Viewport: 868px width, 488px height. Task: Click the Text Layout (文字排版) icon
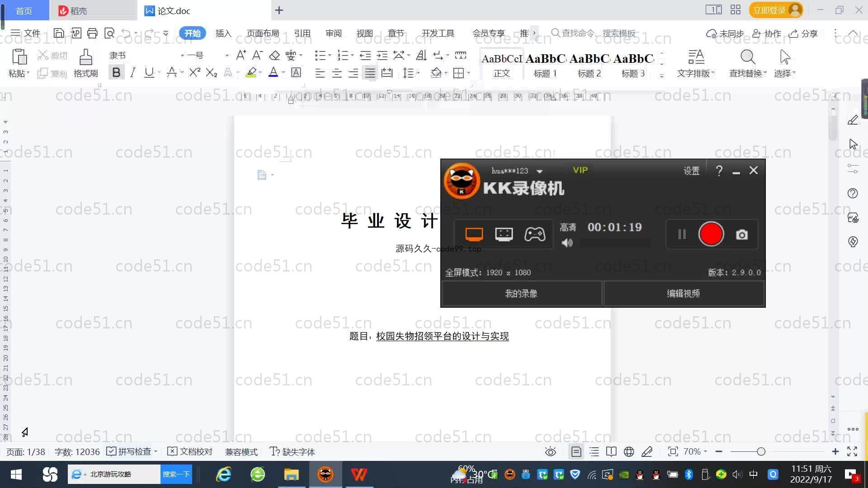pyautogui.click(x=696, y=57)
